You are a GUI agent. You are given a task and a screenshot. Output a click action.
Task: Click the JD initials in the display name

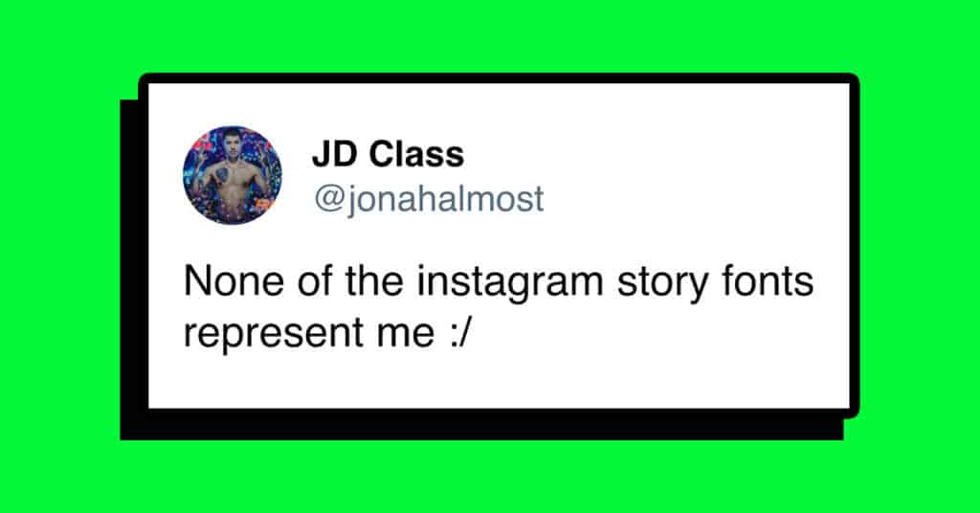(x=335, y=154)
